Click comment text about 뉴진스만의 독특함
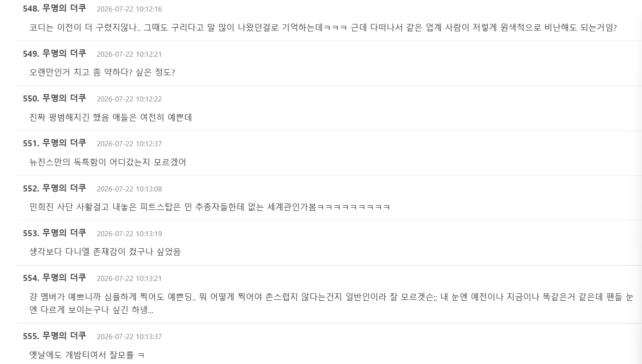Viewport: 642px width, 364px height. 108,162
